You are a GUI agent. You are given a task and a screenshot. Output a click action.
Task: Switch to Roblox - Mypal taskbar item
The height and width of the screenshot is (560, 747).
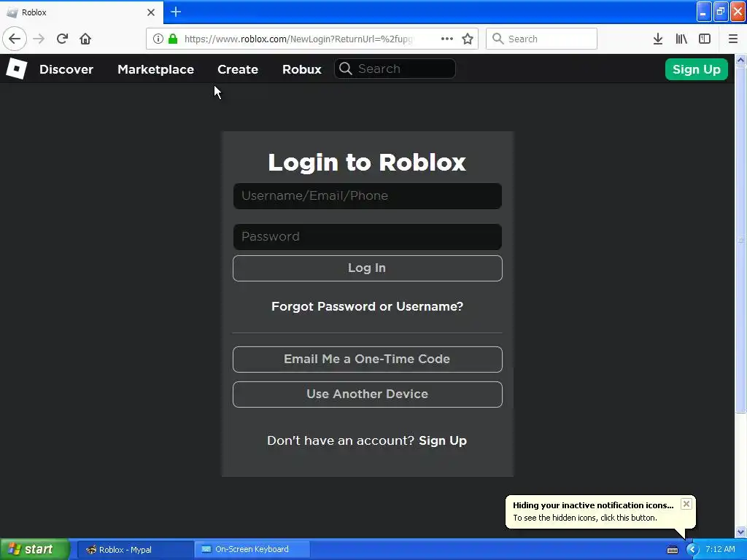click(135, 550)
